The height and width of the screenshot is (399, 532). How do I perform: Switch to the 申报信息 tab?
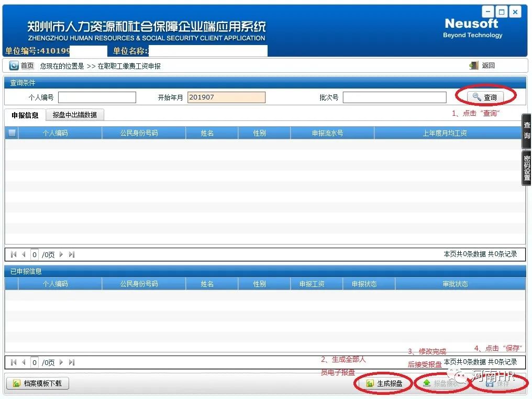(25, 115)
